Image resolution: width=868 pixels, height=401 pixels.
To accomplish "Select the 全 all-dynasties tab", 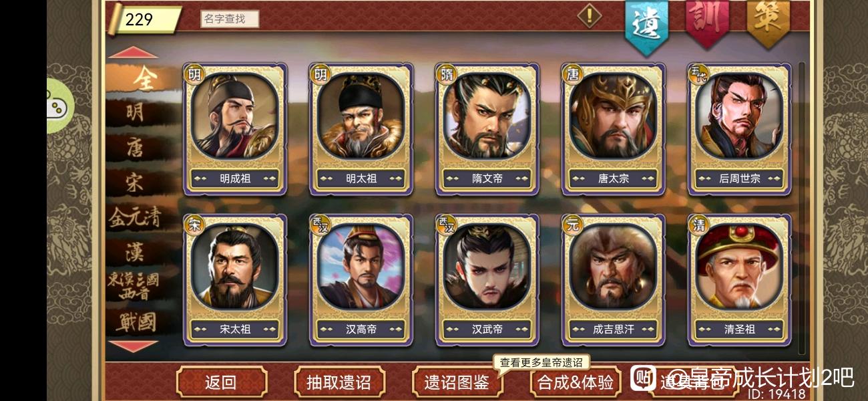I will click(x=143, y=78).
